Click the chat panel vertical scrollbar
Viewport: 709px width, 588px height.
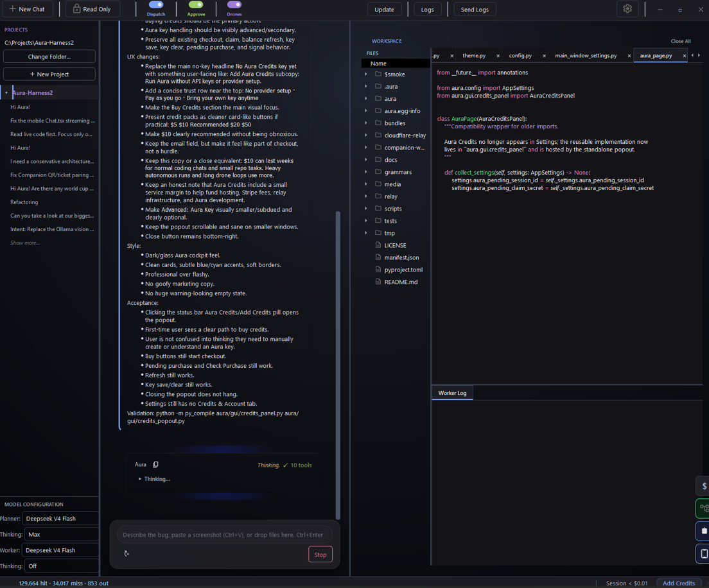pyautogui.click(x=338, y=365)
